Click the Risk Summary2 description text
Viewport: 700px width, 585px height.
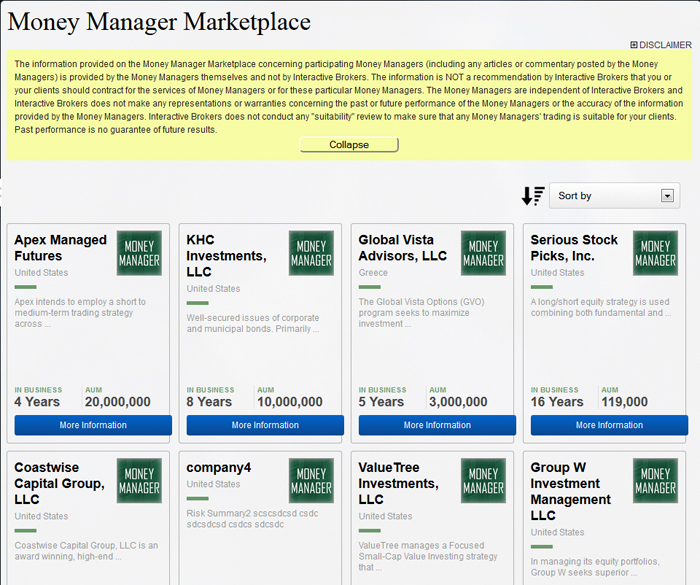click(x=252, y=519)
